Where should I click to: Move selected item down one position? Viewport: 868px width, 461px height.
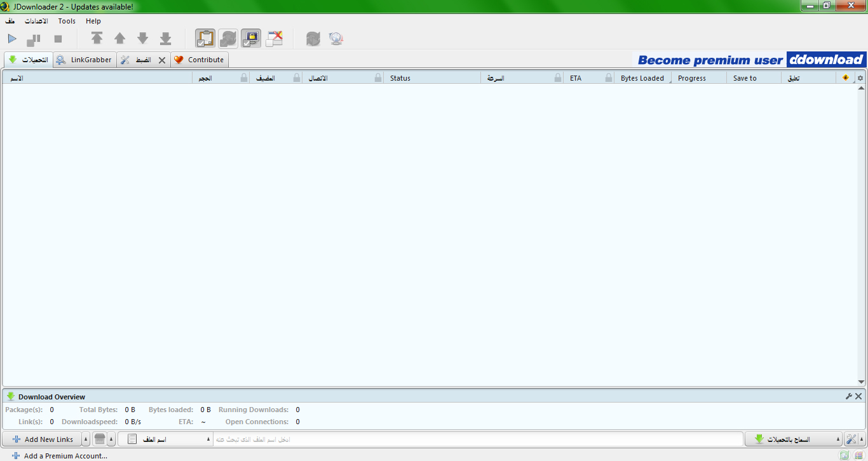(142, 39)
